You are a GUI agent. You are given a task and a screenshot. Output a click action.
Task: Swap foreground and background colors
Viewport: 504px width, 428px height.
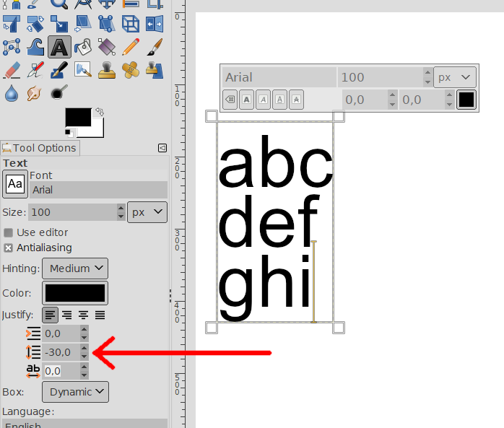point(100,111)
